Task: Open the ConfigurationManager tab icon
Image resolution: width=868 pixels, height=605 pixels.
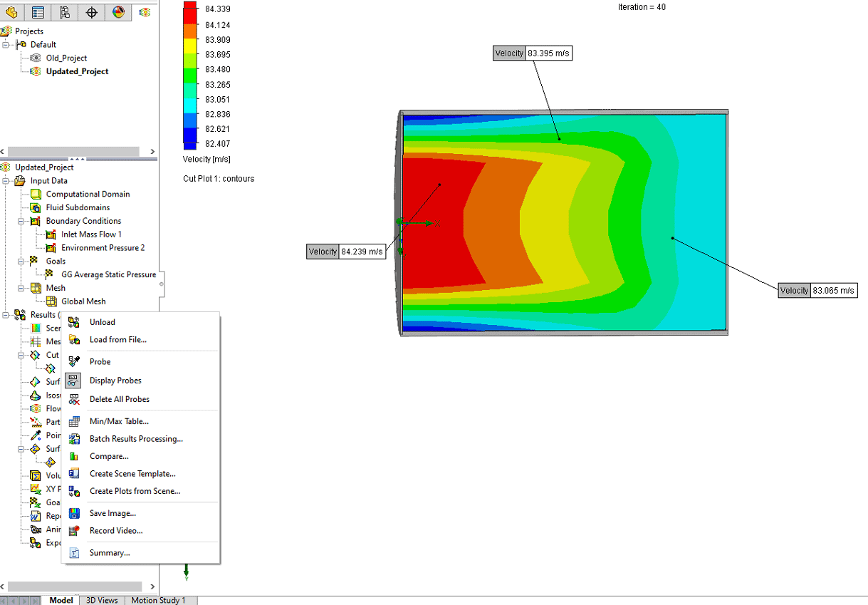Action: click(65, 12)
